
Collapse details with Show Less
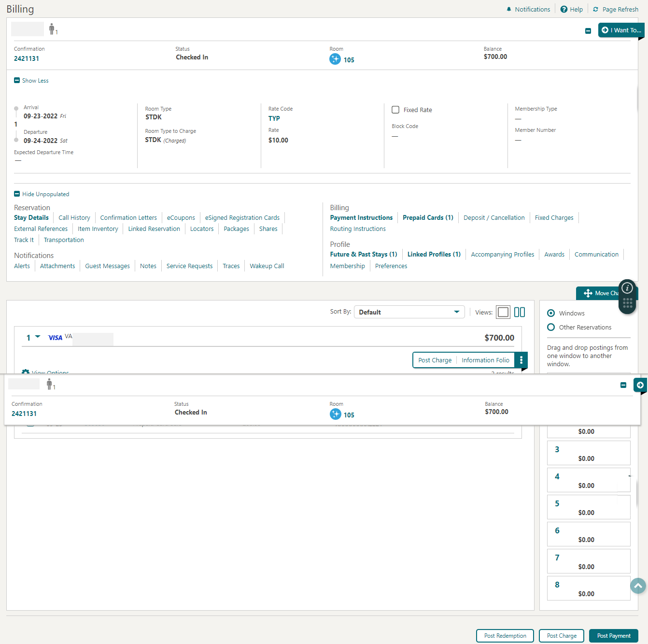pyautogui.click(x=31, y=81)
